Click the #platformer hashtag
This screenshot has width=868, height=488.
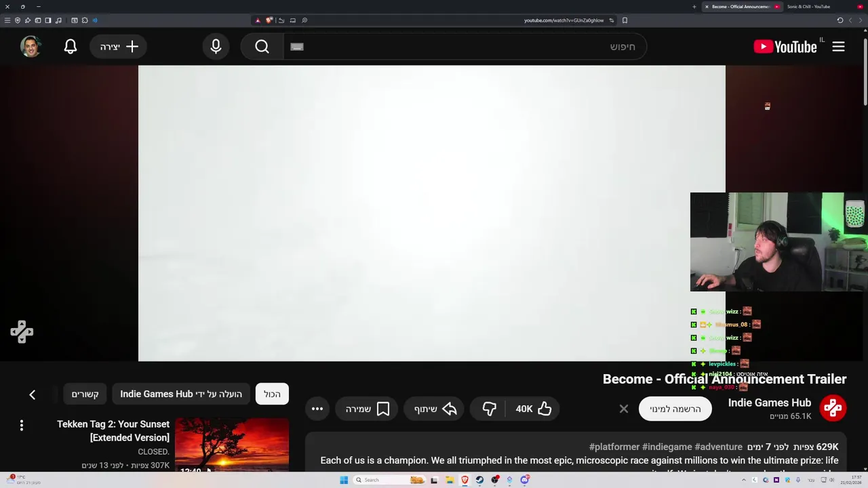[x=614, y=447]
